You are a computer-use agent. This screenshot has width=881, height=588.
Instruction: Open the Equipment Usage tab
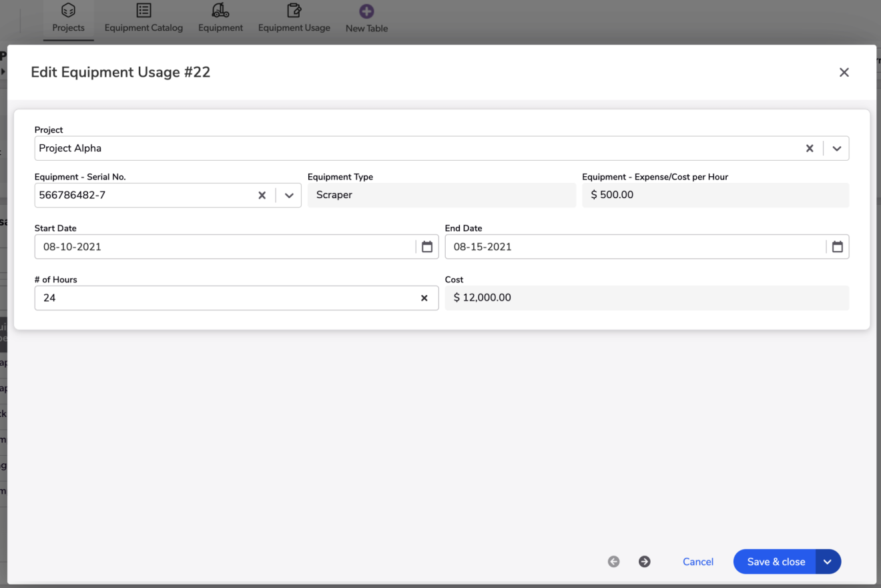294,19
